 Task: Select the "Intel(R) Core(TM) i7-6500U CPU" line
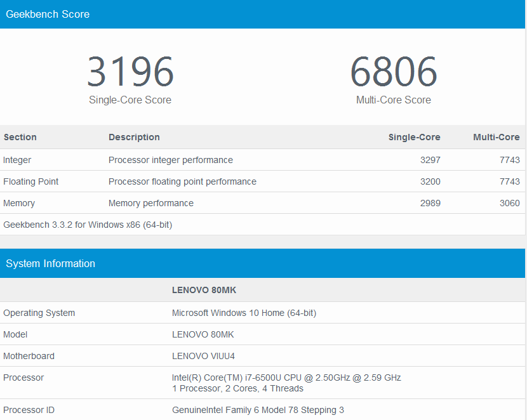[286, 377]
